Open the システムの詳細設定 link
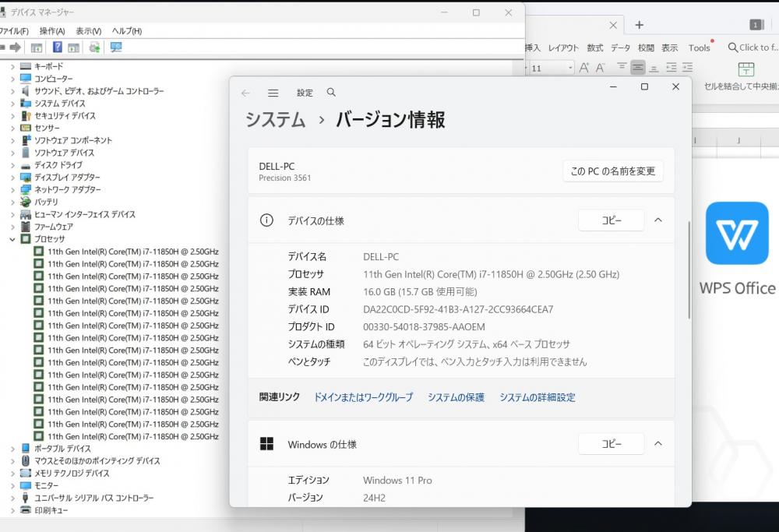The width and height of the screenshot is (779, 532). 538,397
